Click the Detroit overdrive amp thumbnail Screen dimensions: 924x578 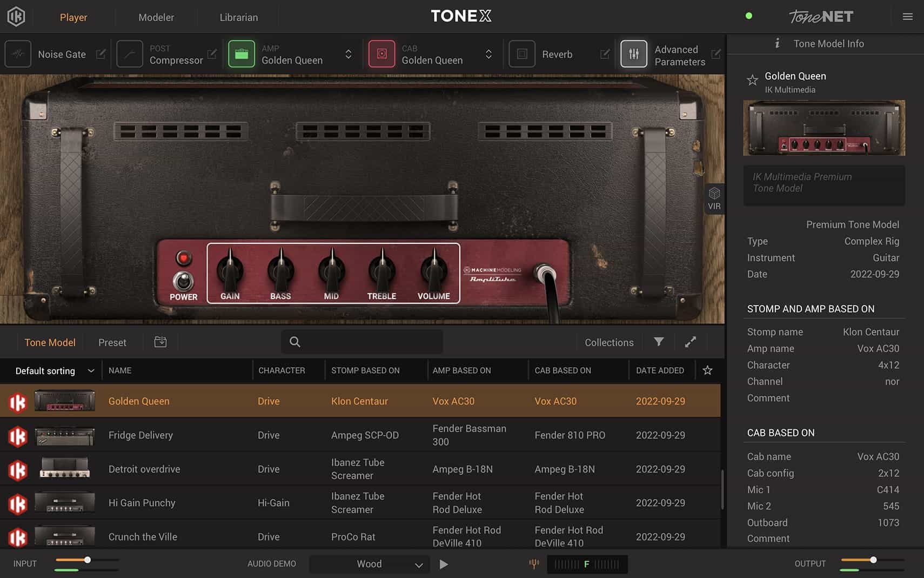pyautogui.click(x=65, y=468)
